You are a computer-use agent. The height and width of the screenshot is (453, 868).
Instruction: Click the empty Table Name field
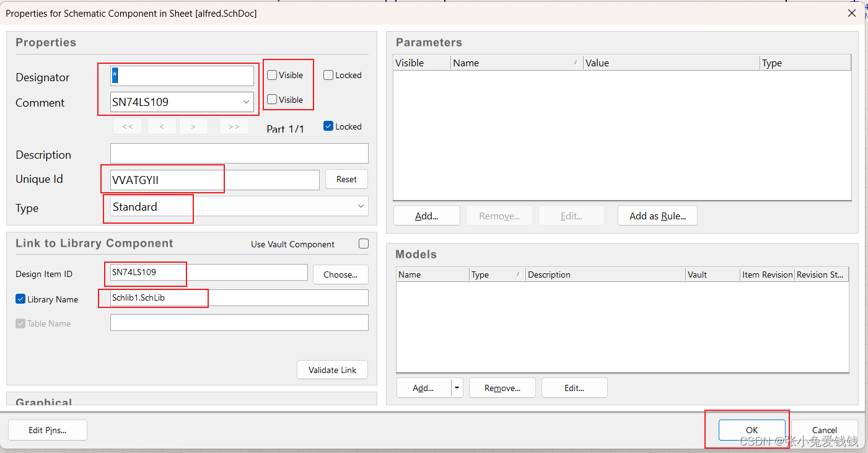pyautogui.click(x=239, y=322)
